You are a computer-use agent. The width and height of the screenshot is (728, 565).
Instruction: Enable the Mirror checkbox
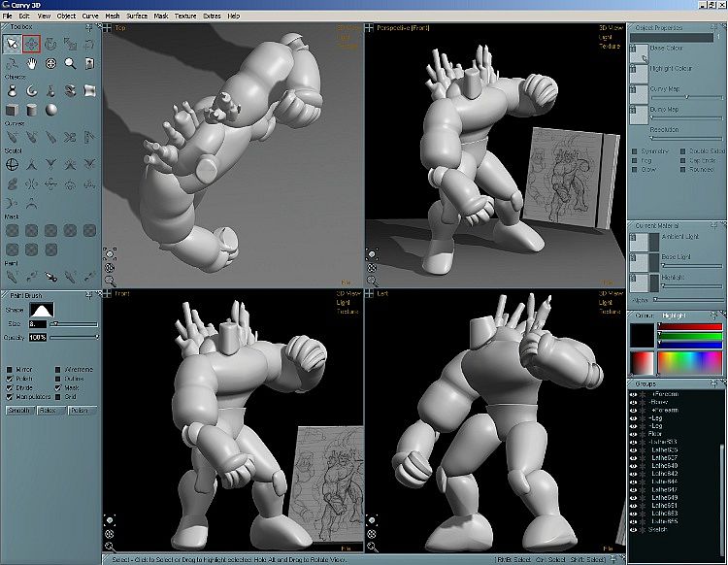[10, 370]
